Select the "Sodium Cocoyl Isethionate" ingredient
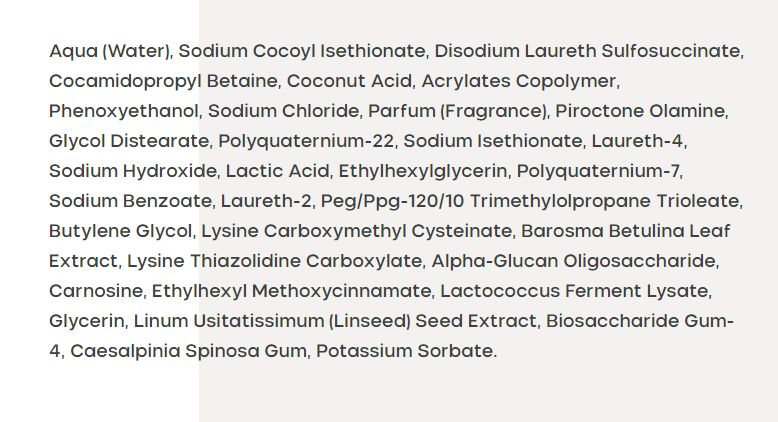 (x=302, y=50)
